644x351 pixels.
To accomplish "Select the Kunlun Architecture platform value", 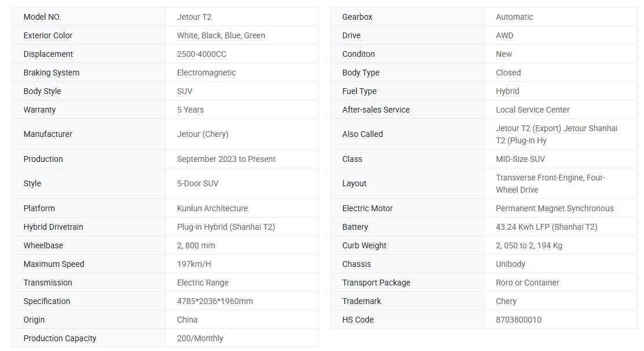I will coord(212,208).
